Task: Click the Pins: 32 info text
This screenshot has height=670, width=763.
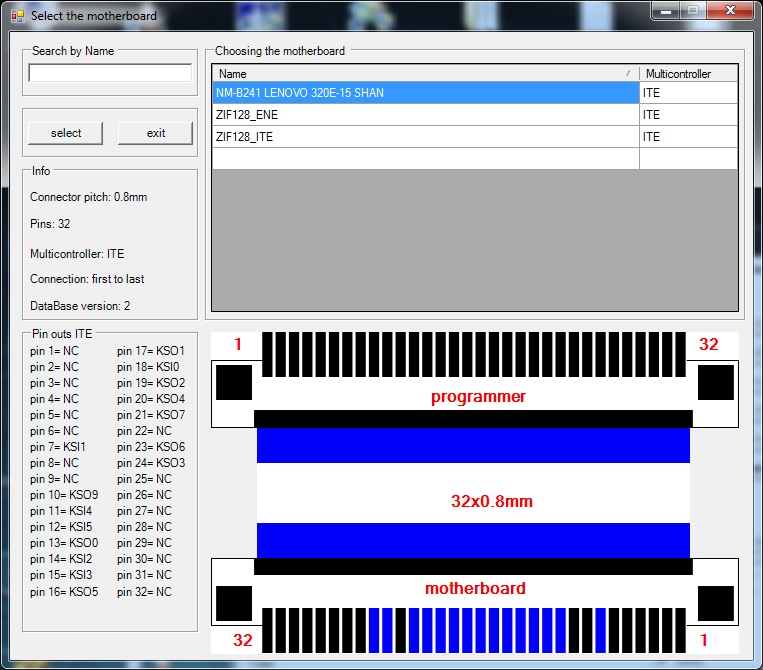Action: pyautogui.click(x=50, y=224)
